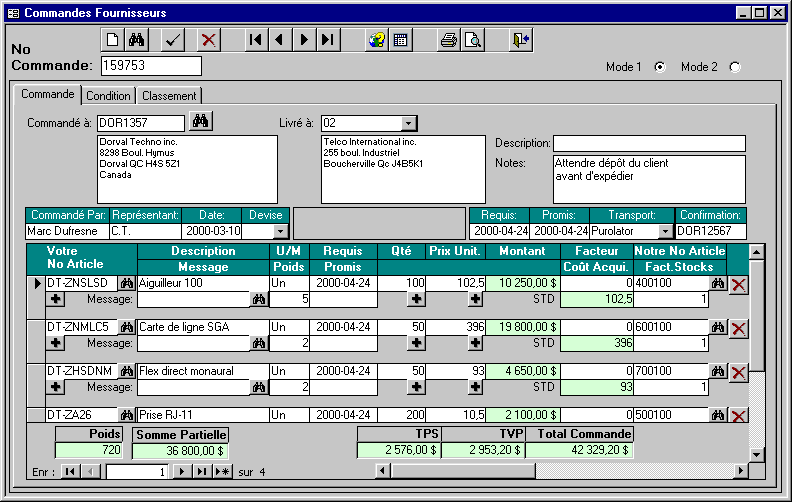Click the Date field 2000-03-10
This screenshot has width=792, height=502.
(x=212, y=231)
